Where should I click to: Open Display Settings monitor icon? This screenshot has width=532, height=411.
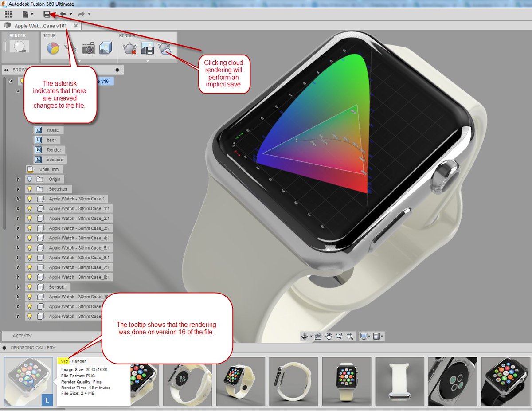coord(363,336)
